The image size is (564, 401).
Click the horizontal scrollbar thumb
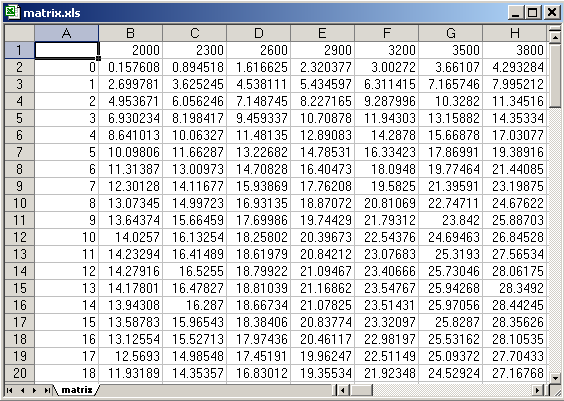[361, 390]
